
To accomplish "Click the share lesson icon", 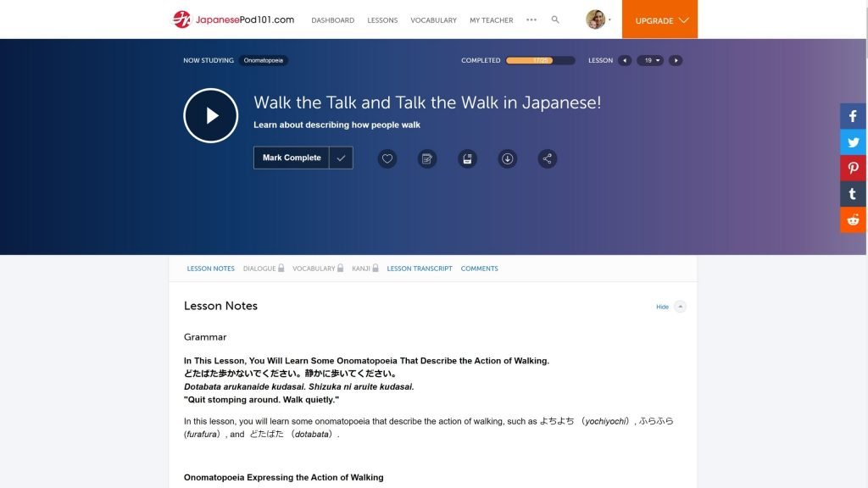I will click(x=548, y=158).
